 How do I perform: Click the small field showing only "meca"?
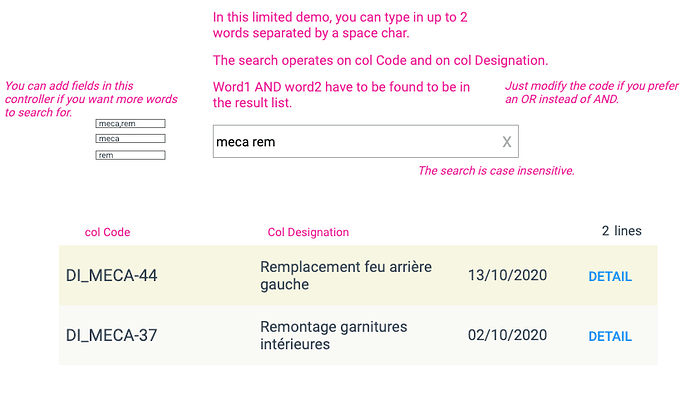click(x=130, y=139)
